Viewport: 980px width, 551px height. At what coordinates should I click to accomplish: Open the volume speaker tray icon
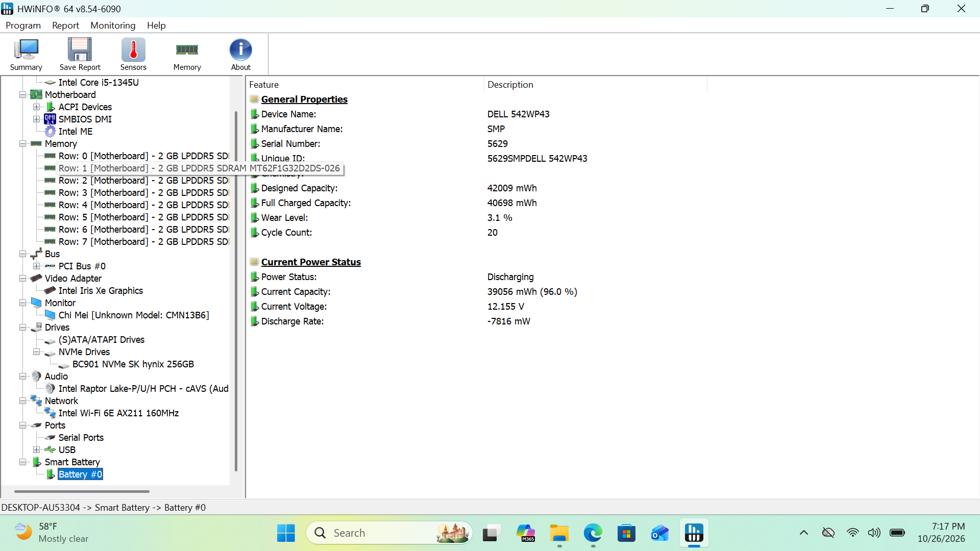point(874,533)
